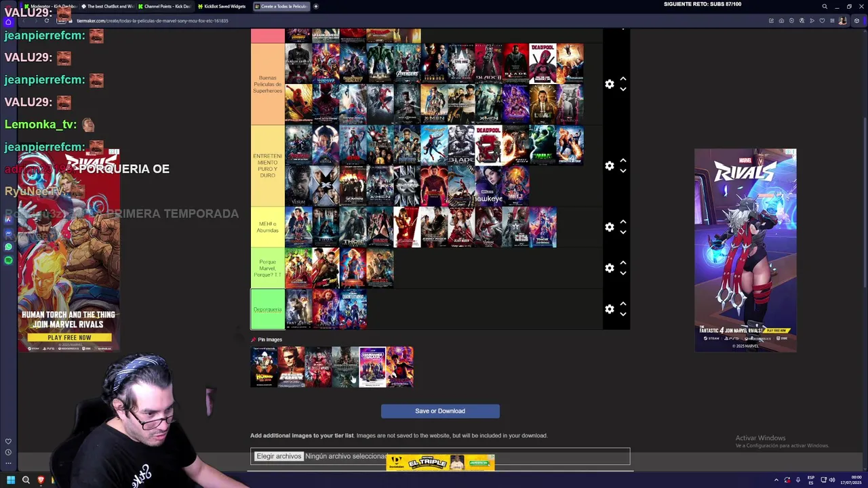868x488 pixels.
Task: Open settings gear for ENTRETENIMIENTO PURO Y DURO row
Action: 609,165
